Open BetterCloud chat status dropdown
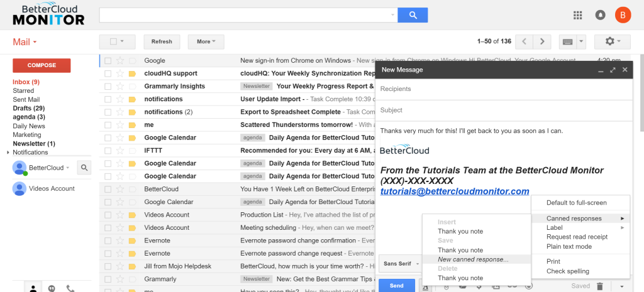Image resolution: width=644 pixels, height=292 pixels. (68, 168)
